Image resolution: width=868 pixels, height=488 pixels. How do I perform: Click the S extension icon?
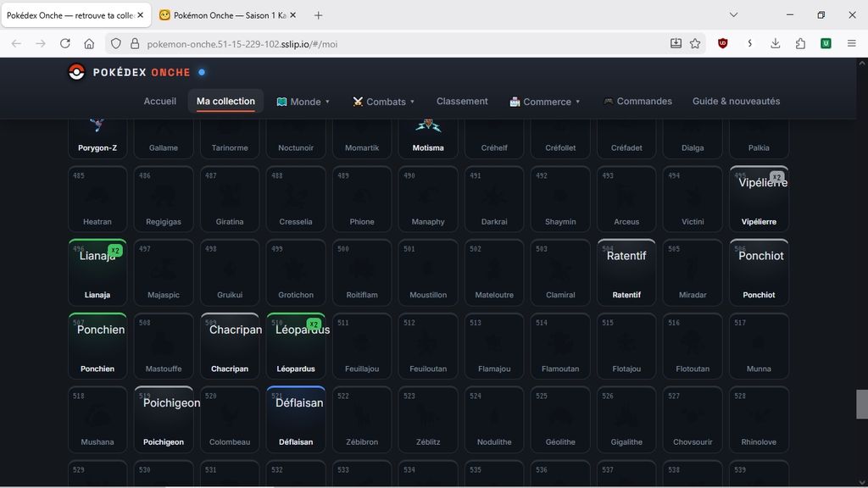coord(749,44)
